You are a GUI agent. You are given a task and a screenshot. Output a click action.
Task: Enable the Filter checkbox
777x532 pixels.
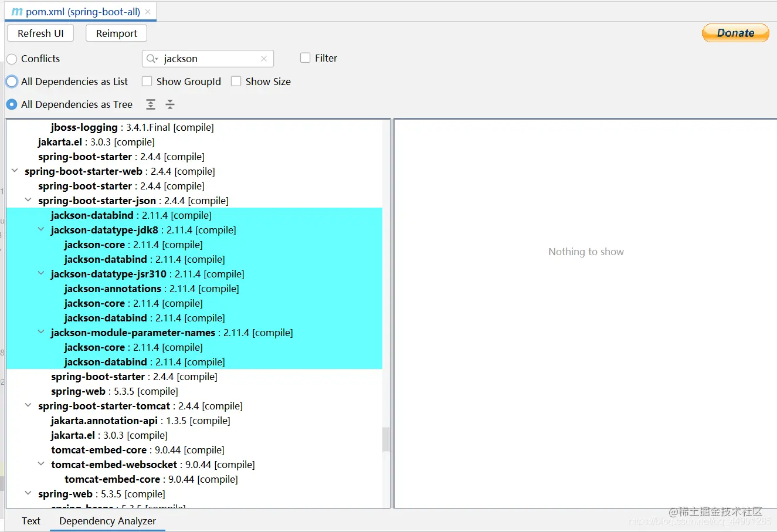[x=305, y=58]
